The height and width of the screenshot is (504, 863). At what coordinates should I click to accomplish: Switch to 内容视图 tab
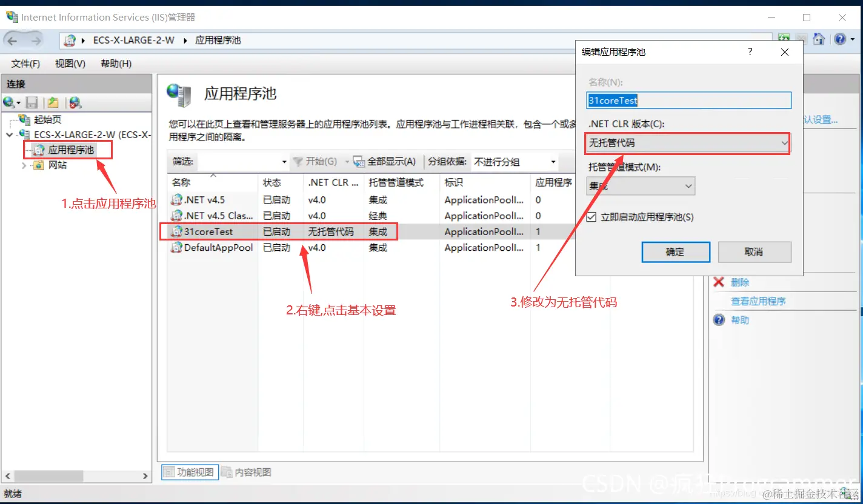click(x=246, y=472)
